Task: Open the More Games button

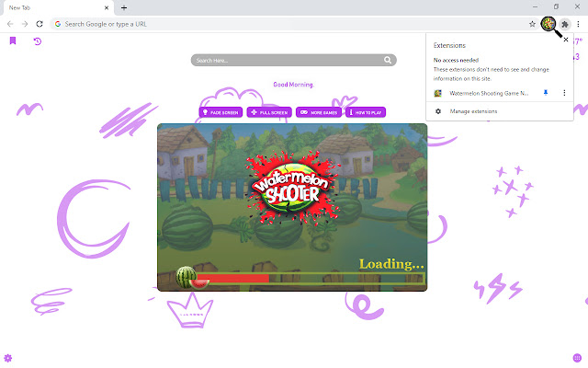Action: (x=319, y=112)
